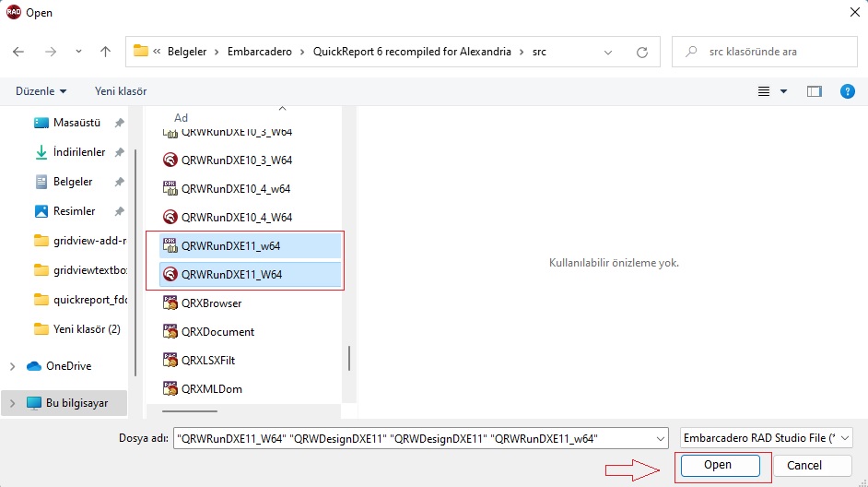868x487 pixels.
Task: Click QuickReport 6 recompiled for Alexandria breadcrumb
Action: 412,52
